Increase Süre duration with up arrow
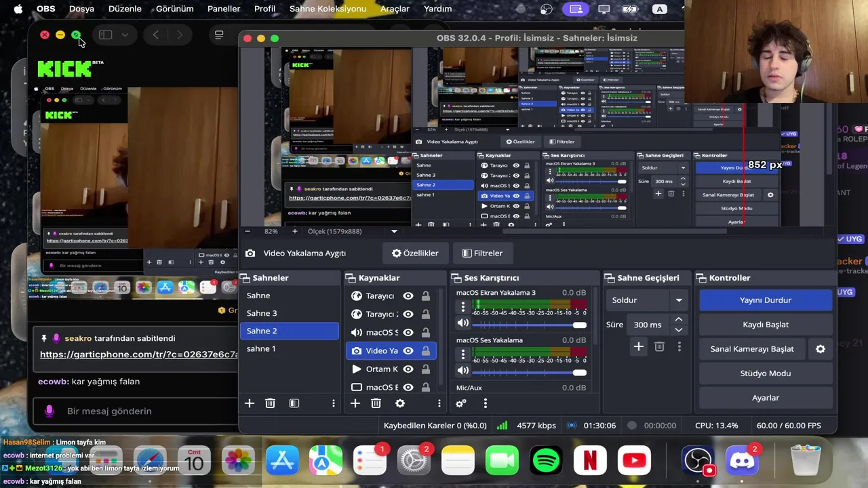 click(x=679, y=320)
